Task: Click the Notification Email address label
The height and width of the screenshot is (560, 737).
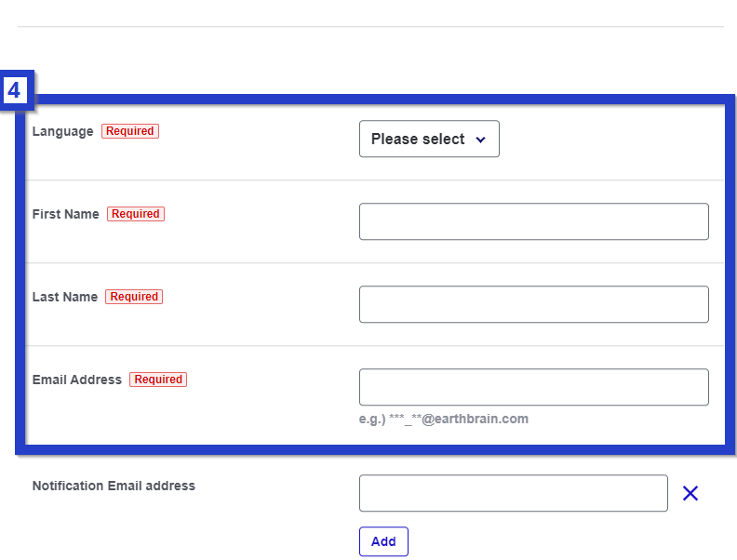Action: click(x=114, y=486)
